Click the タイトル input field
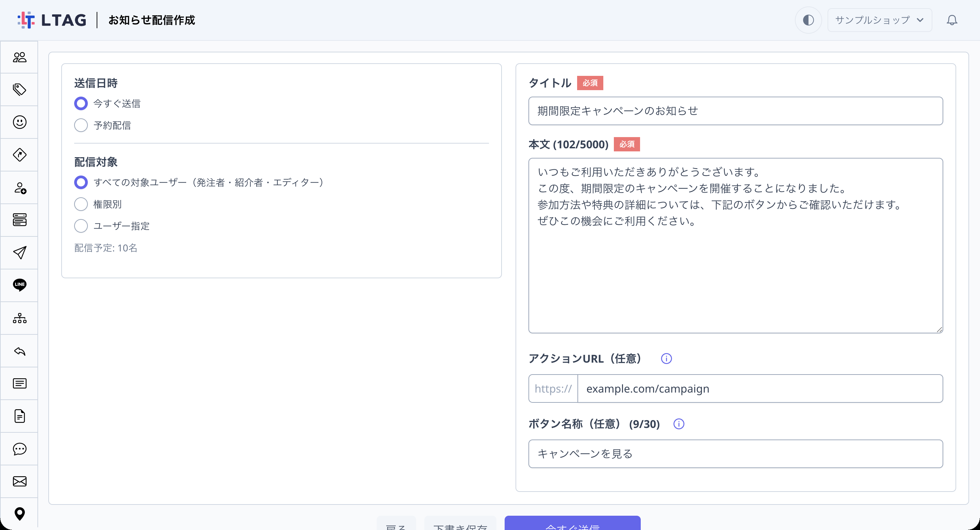The height and width of the screenshot is (530, 980). coord(735,111)
